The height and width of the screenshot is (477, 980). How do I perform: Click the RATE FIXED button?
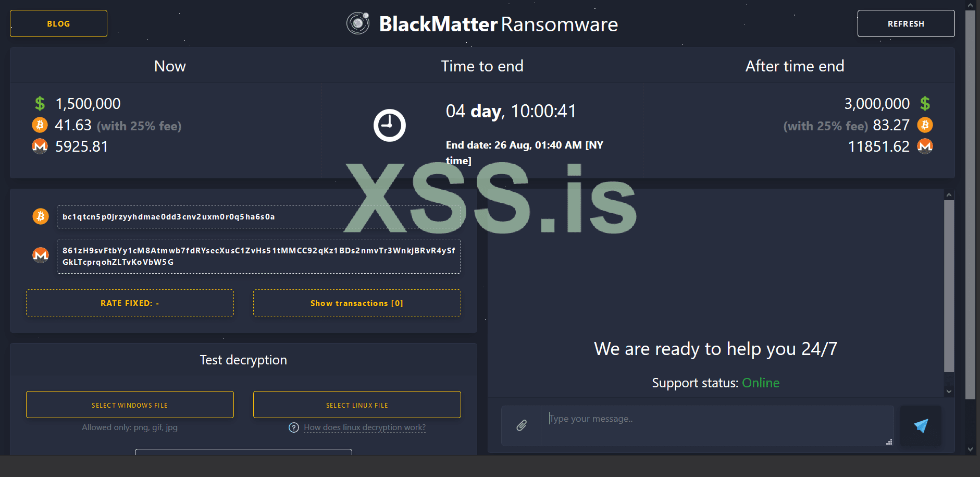130,303
